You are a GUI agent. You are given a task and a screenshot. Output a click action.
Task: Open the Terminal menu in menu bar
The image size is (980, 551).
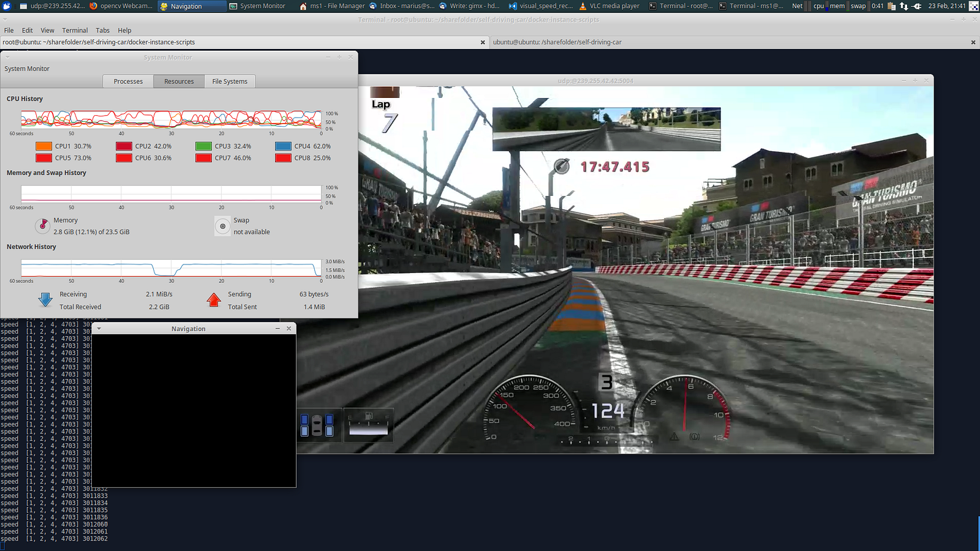[75, 30]
